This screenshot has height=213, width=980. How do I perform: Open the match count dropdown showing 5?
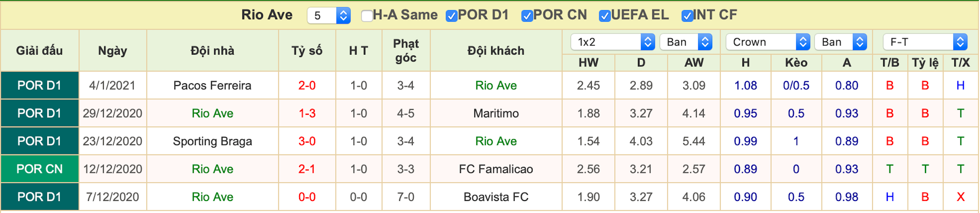329,16
